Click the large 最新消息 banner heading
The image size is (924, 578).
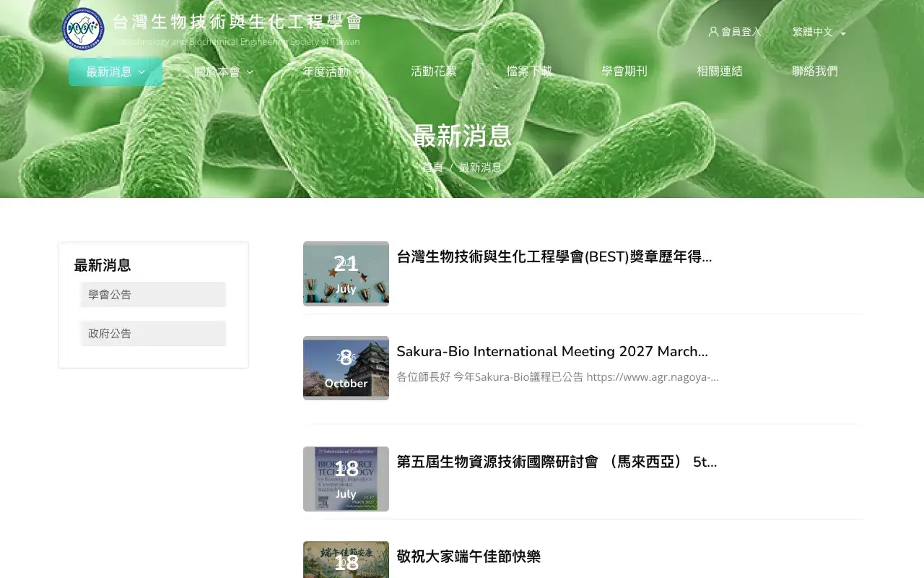coord(462,136)
